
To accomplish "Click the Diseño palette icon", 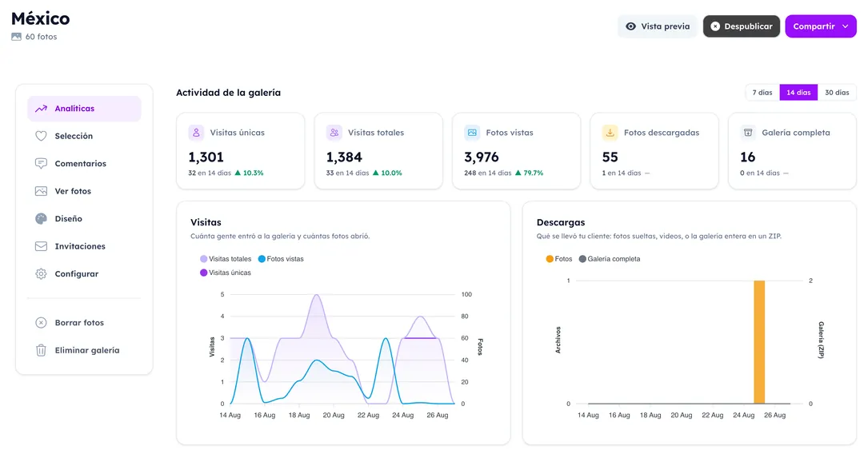I will (41, 219).
